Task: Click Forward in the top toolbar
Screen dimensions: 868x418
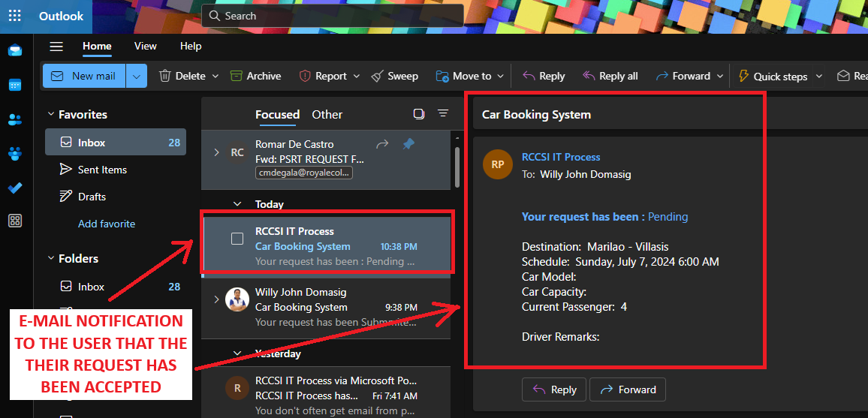Action: [683, 77]
